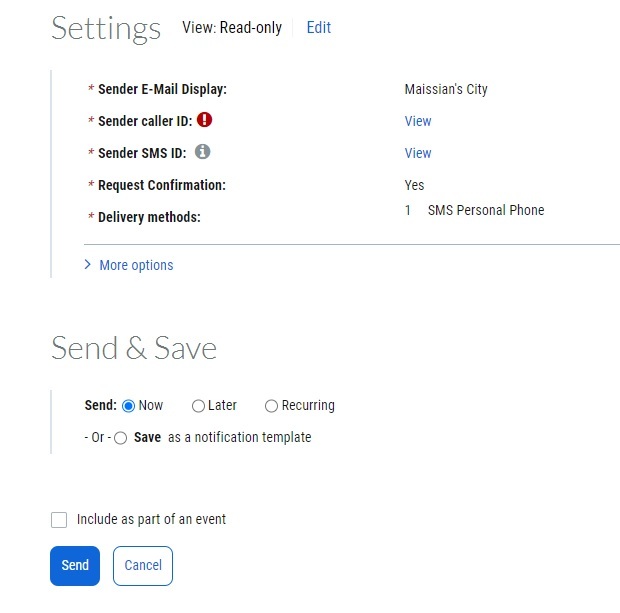Click the View: Read-only mode text
620x613 pixels.
[232, 28]
